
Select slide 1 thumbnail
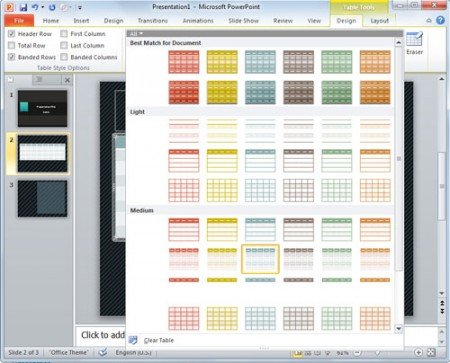tap(42, 108)
